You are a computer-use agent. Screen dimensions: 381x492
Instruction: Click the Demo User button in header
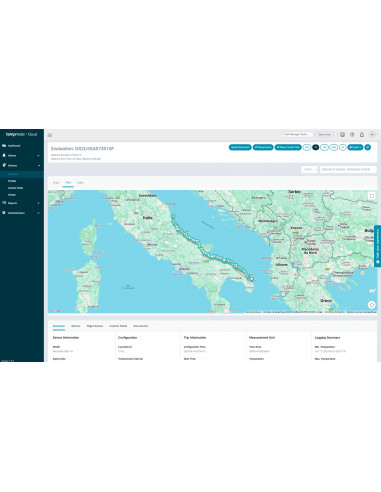point(324,134)
